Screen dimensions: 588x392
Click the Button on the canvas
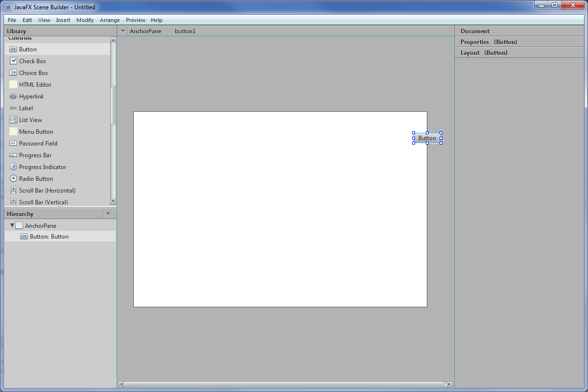coord(427,138)
